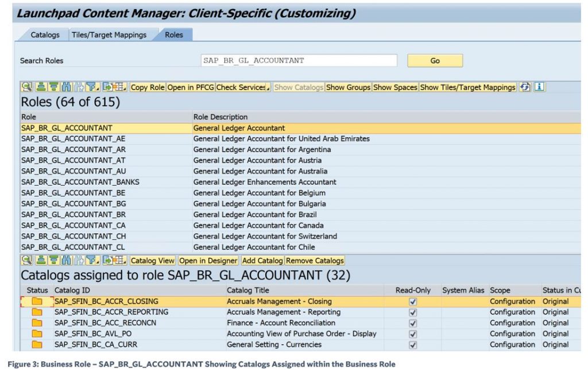
Task: Select the SAP_BR_GL_ACCOUNTANT_BE role row
Action: click(x=300, y=193)
